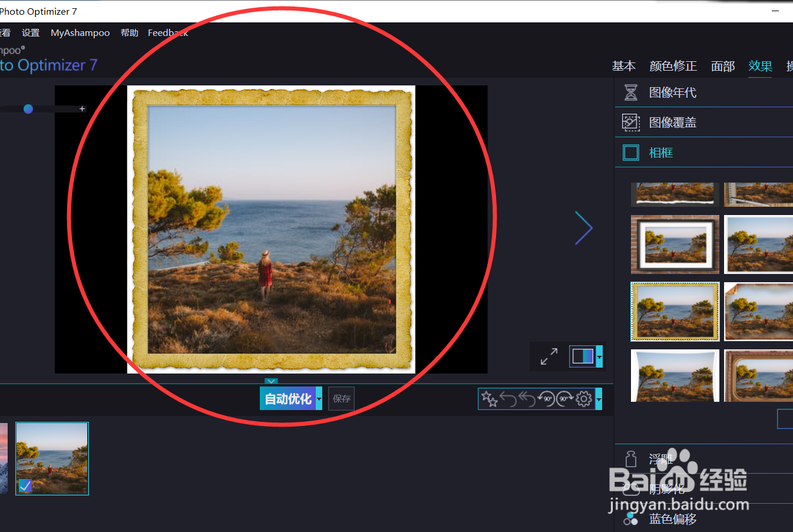
Task: Rotate image 90° clockwise
Action: coord(564,399)
